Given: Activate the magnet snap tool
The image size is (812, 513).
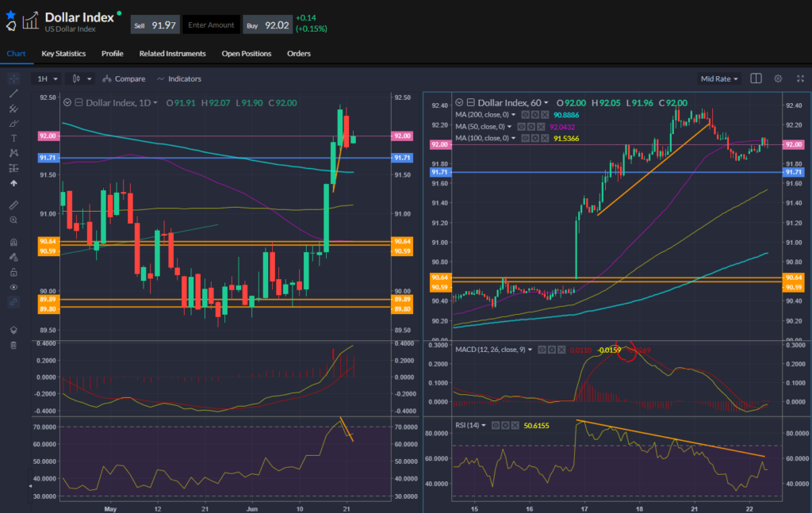Looking at the screenshot, I should click(x=13, y=242).
